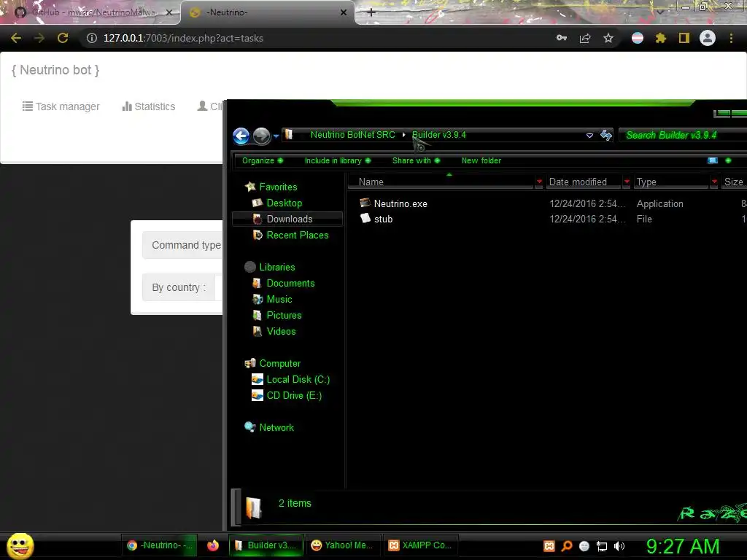Viewport: 747px width, 560px height.
Task: Launch Firefox from taskbar
Action: tap(213, 545)
